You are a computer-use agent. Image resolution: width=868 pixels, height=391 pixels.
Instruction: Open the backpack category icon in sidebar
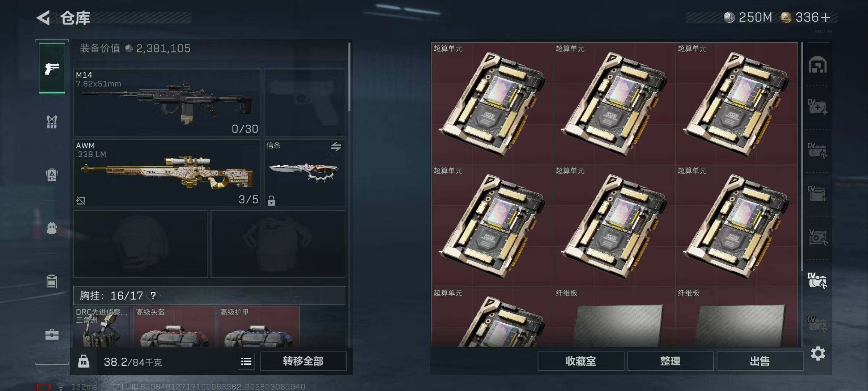pyautogui.click(x=52, y=175)
